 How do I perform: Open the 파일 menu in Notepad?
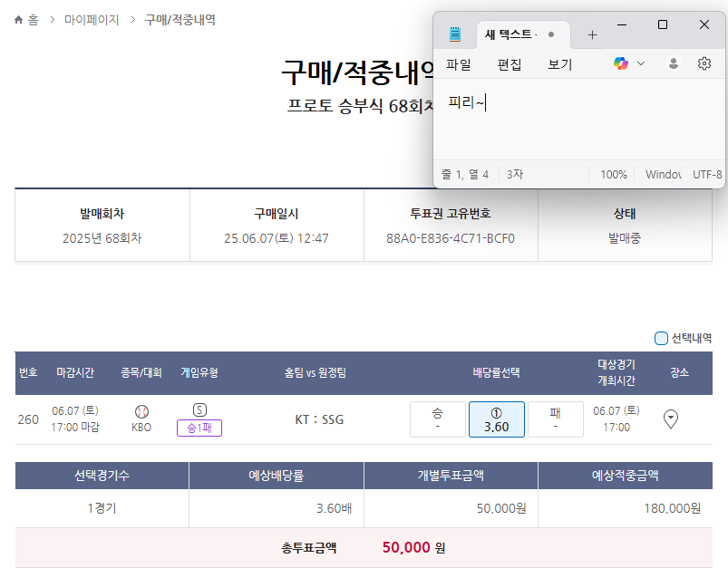click(459, 64)
